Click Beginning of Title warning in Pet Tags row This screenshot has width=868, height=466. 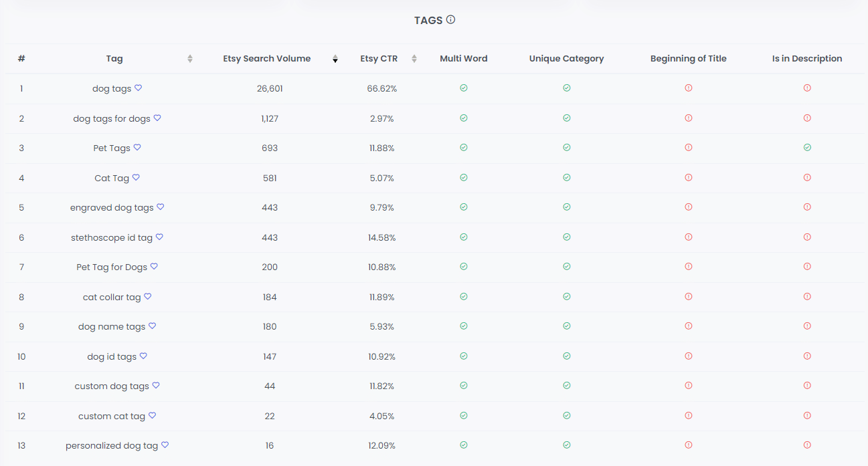coord(689,147)
